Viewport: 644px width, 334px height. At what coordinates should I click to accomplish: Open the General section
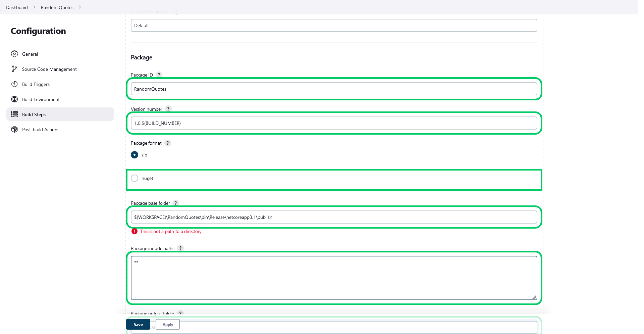click(x=60, y=54)
